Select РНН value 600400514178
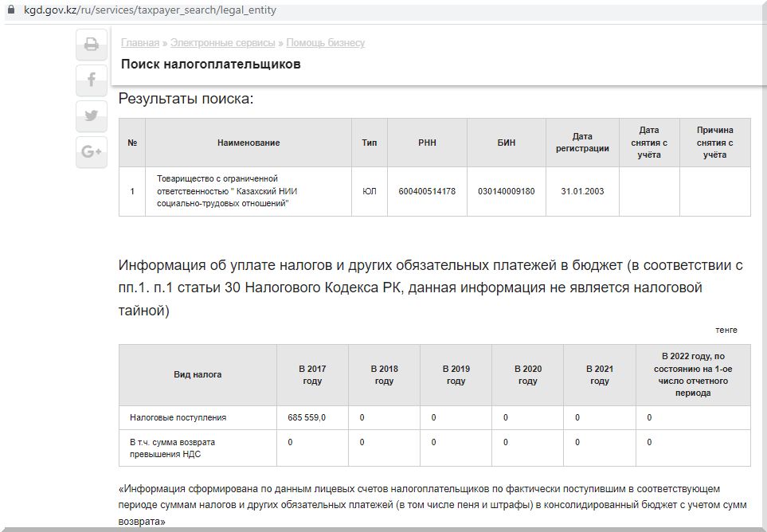 pyautogui.click(x=427, y=191)
